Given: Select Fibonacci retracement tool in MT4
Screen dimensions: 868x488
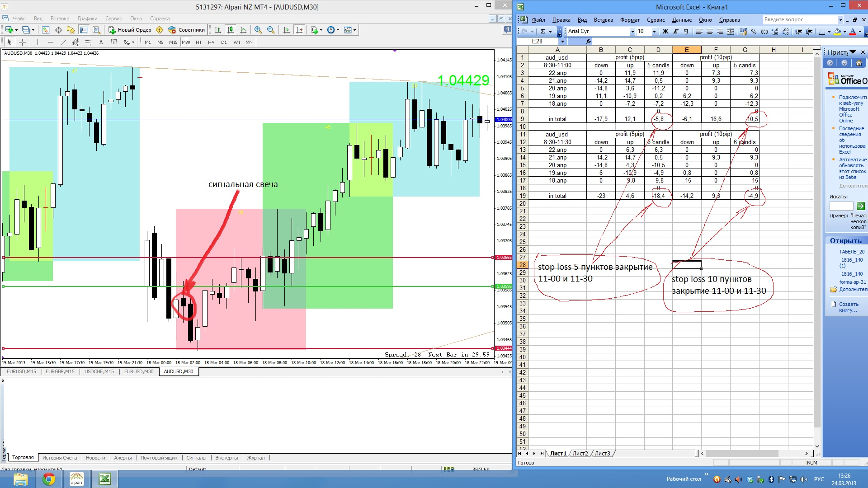Looking at the screenshot, I should pos(88,42).
